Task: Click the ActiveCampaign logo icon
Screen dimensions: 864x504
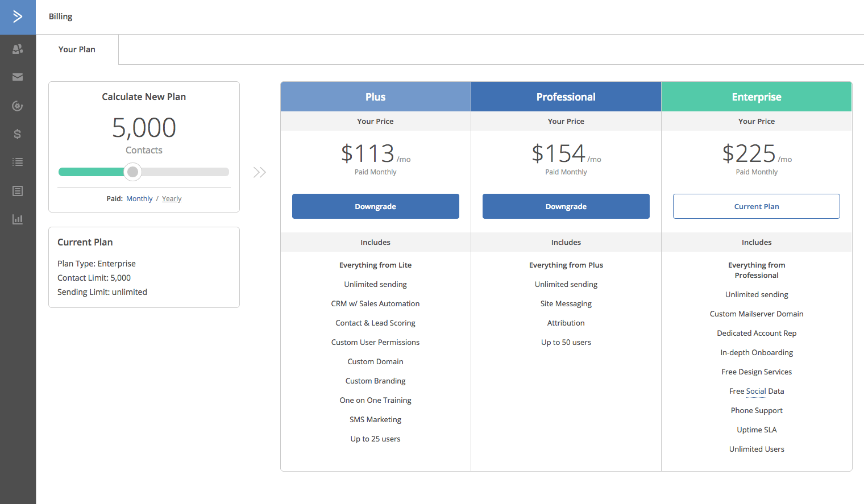Action: pyautogui.click(x=18, y=16)
